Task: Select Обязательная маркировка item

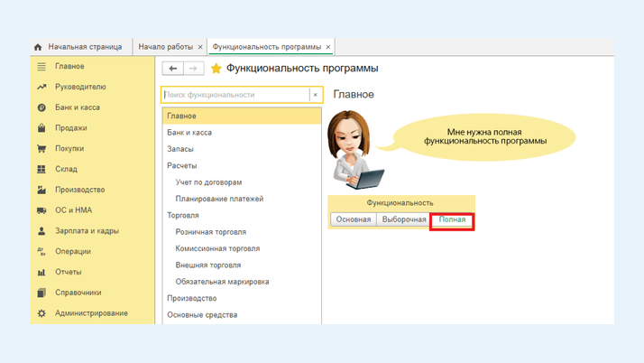Action: [x=242, y=282]
